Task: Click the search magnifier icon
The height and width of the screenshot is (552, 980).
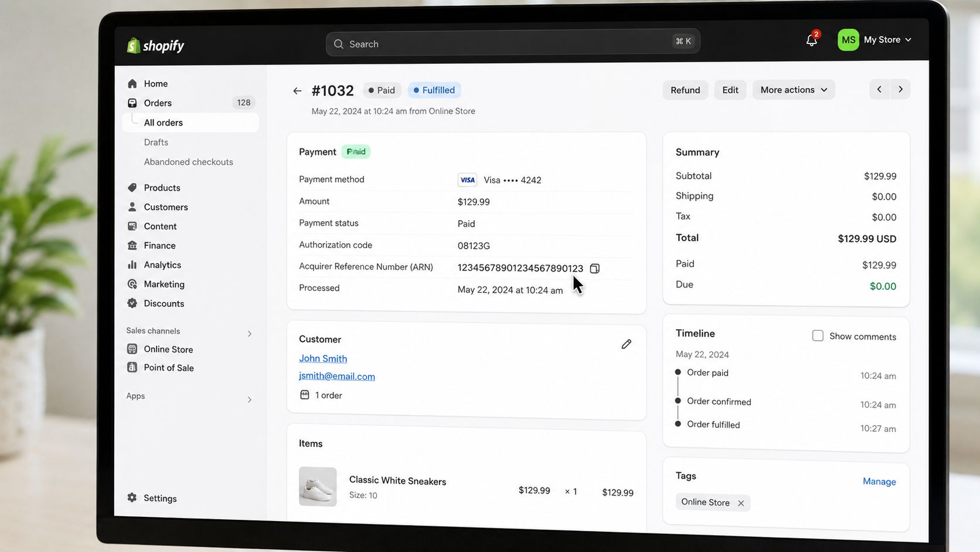Action: pos(338,44)
